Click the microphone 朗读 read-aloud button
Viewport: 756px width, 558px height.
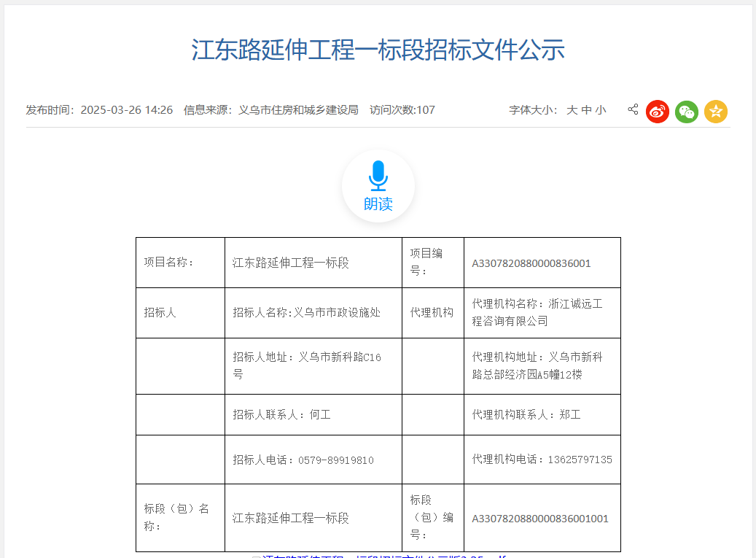click(378, 186)
